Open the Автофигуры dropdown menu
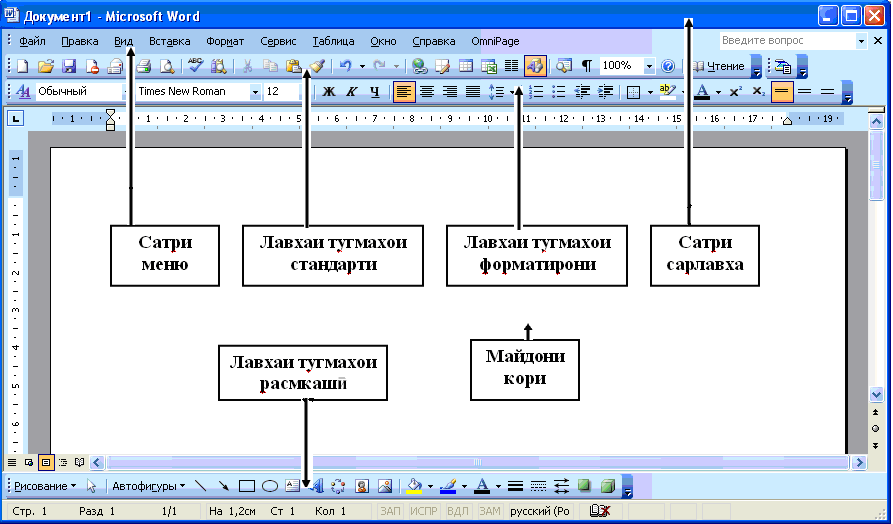This screenshot has height=524, width=893. click(148, 486)
